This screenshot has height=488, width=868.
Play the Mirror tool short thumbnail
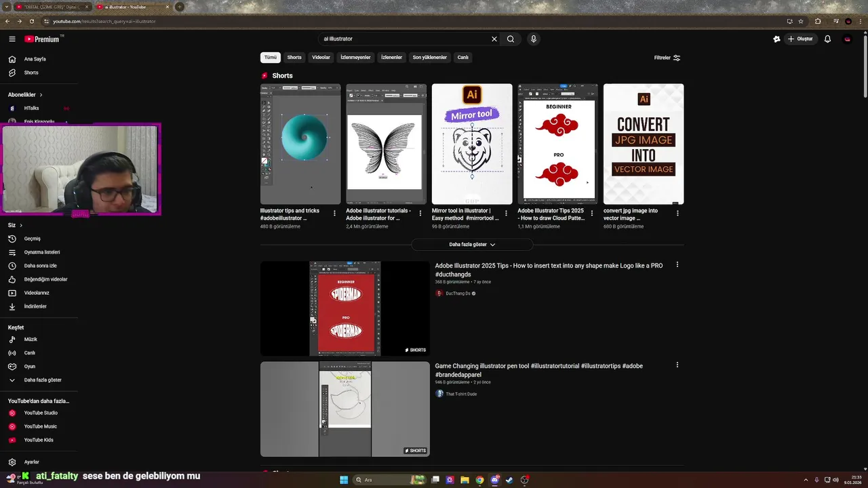(472, 144)
